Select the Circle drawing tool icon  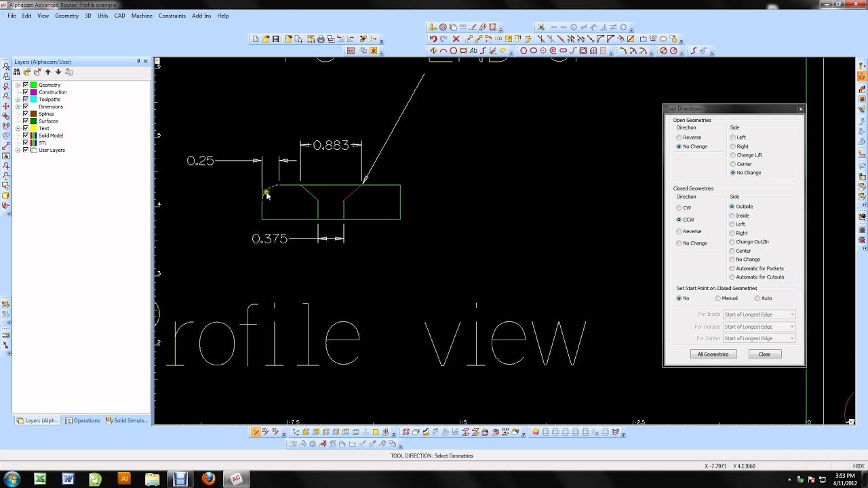coord(453,51)
